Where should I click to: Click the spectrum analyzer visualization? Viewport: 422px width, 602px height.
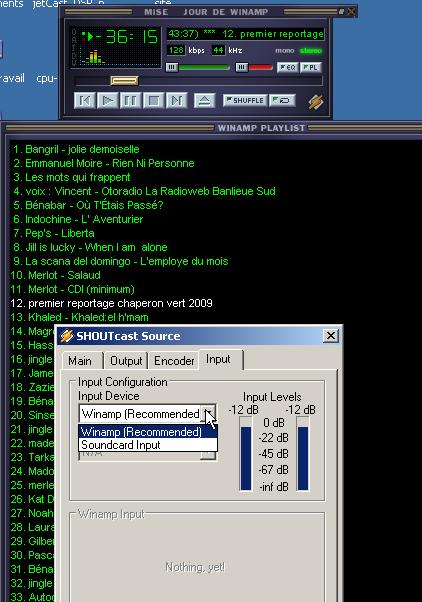pos(94,56)
